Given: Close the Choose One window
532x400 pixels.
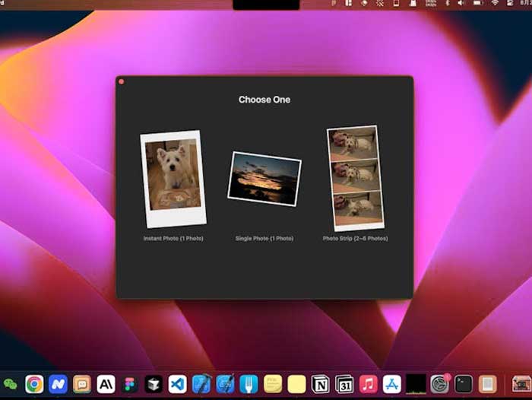Looking at the screenshot, I should (122, 82).
